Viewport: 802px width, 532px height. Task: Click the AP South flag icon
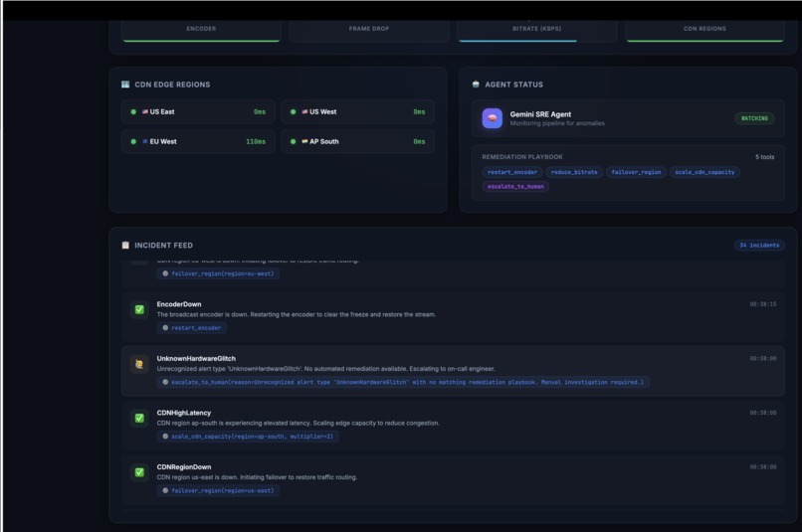coord(304,141)
